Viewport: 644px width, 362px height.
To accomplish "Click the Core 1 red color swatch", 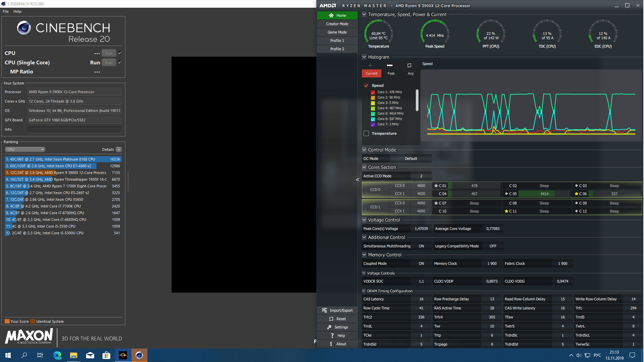I will [373, 92].
